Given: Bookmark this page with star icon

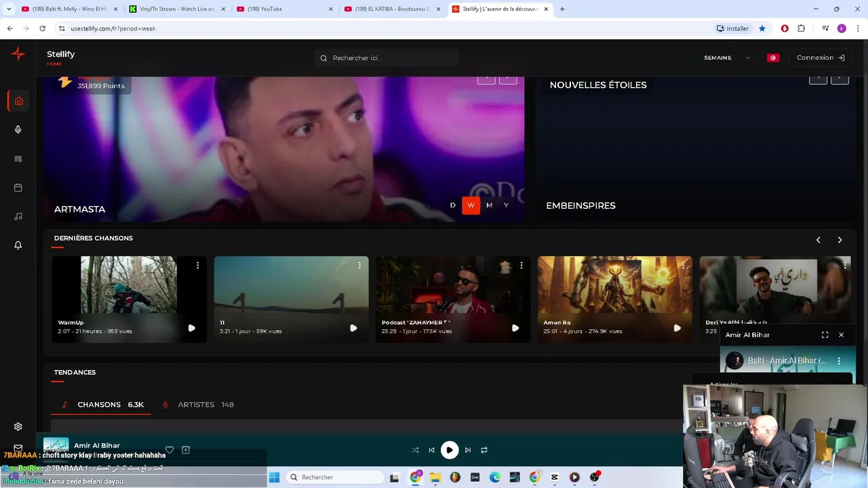Looking at the screenshot, I should click(x=762, y=28).
